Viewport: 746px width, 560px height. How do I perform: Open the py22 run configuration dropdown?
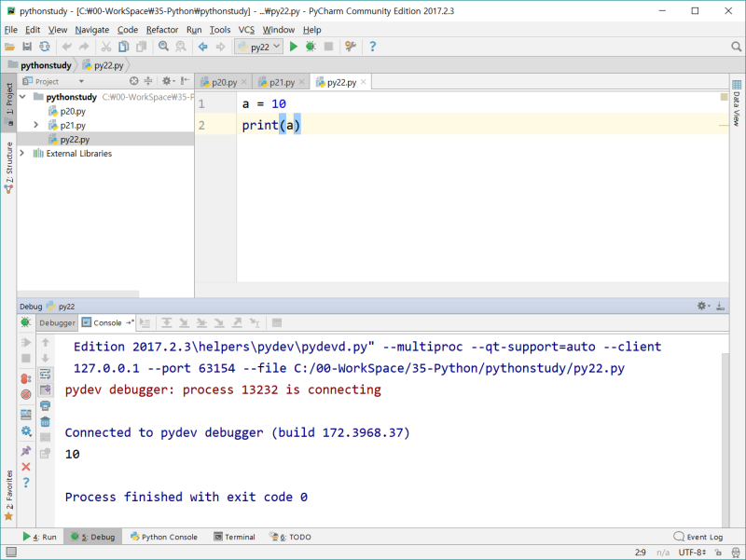259,47
